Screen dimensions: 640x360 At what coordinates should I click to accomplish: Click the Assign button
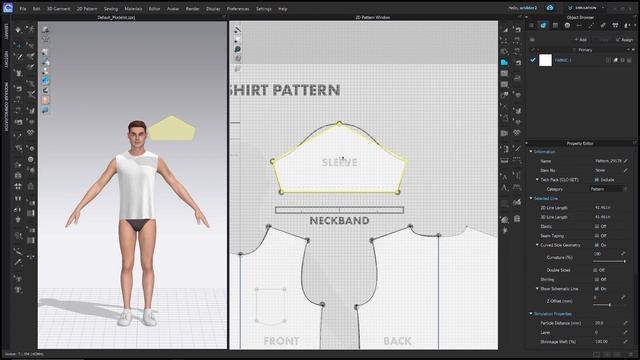pos(624,40)
